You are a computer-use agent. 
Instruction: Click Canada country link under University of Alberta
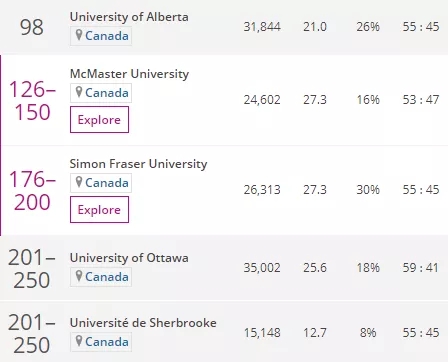[107, 36]
